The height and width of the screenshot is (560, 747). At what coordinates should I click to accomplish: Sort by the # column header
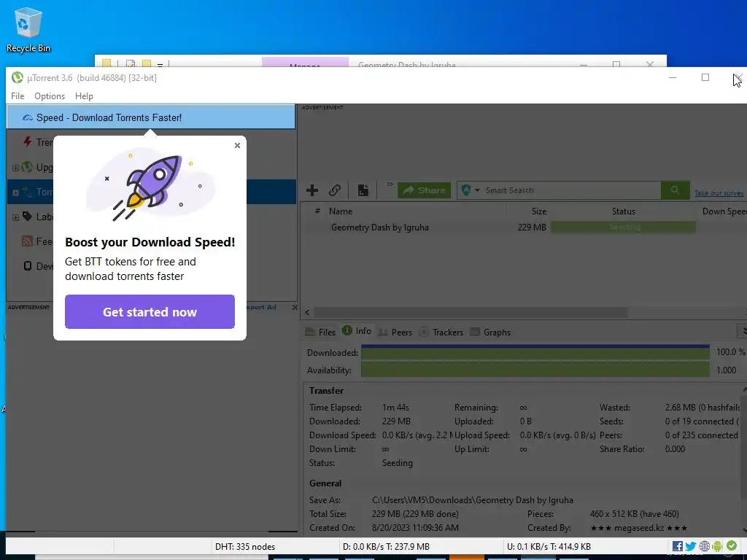coord(317,211)
